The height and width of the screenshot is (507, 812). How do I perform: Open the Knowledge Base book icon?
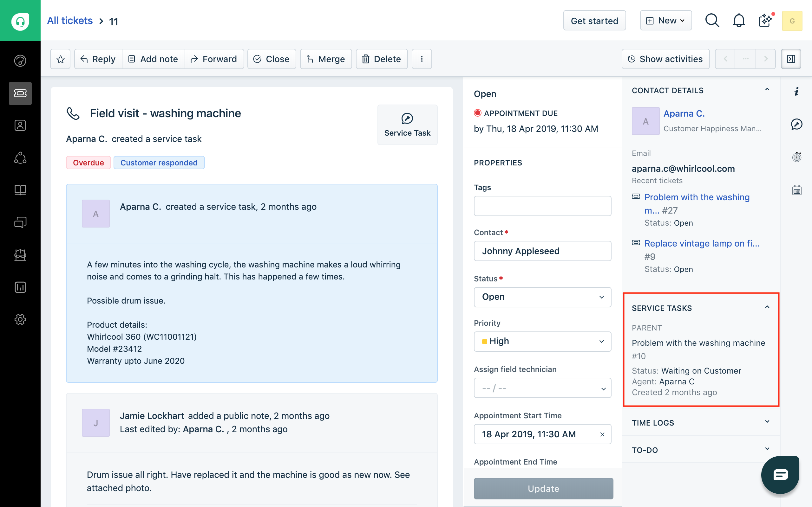20,190
